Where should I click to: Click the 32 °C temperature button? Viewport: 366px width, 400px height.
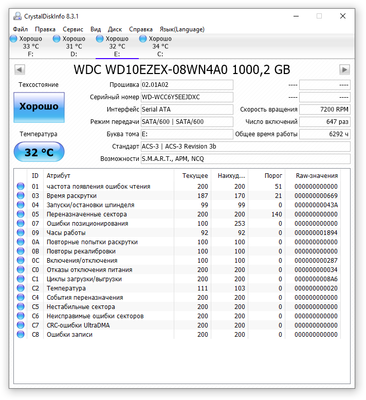39,152
